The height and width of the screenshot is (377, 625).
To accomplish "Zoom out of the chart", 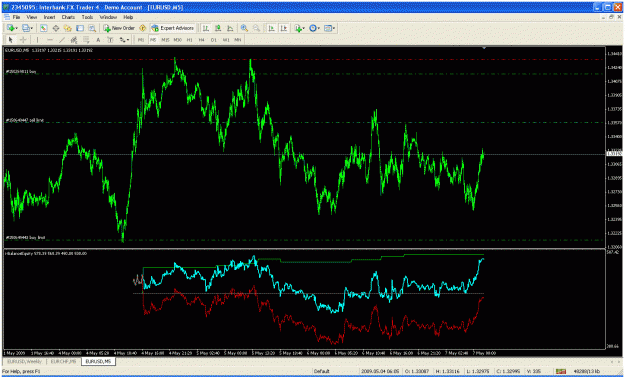I will (x=256, y=28).
